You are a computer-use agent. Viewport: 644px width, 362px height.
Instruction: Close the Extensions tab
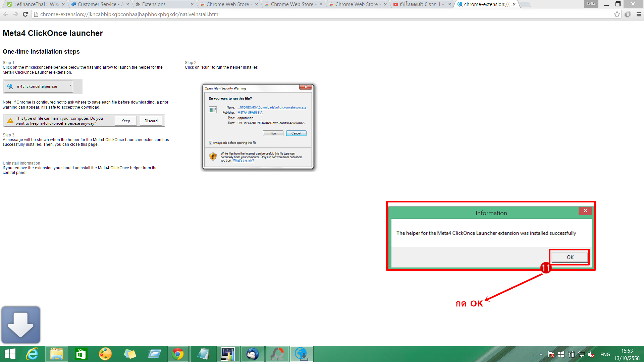point(192,4)
